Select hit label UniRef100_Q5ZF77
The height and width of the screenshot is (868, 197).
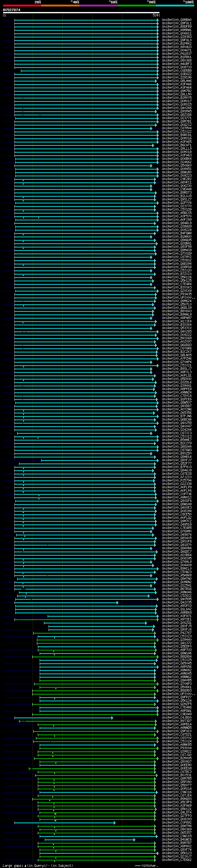click(176, 464)
